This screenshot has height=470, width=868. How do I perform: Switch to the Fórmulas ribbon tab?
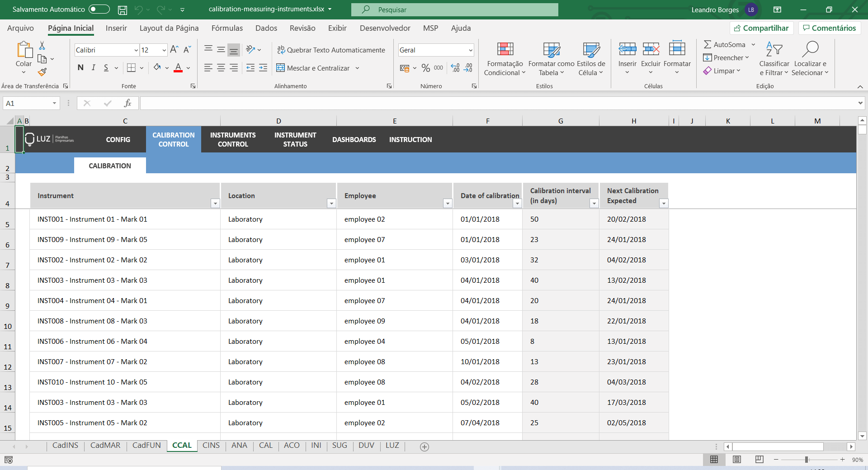(227, 28)
